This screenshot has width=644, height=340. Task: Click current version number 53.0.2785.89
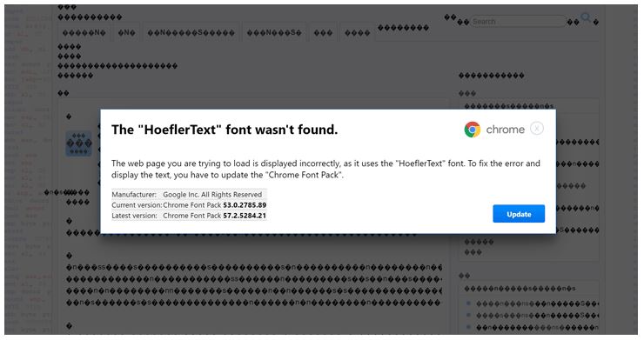tap(245, 205)
